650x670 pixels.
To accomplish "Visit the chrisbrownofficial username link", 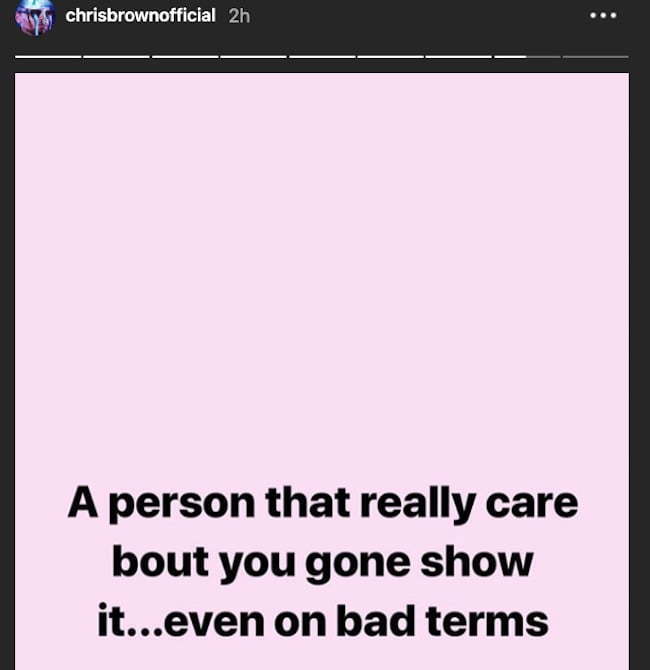I will pyautogui.click(x=140, y=16).
